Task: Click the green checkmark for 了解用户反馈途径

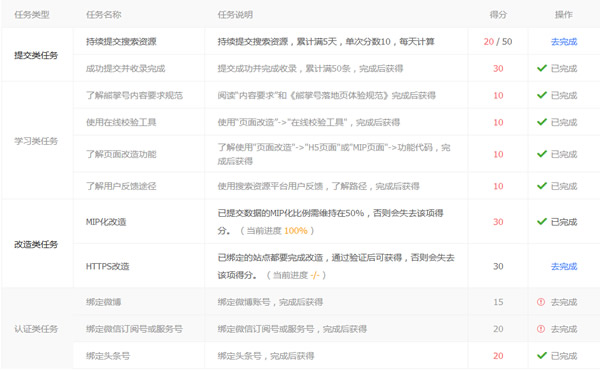Action: tap(541, 186)
